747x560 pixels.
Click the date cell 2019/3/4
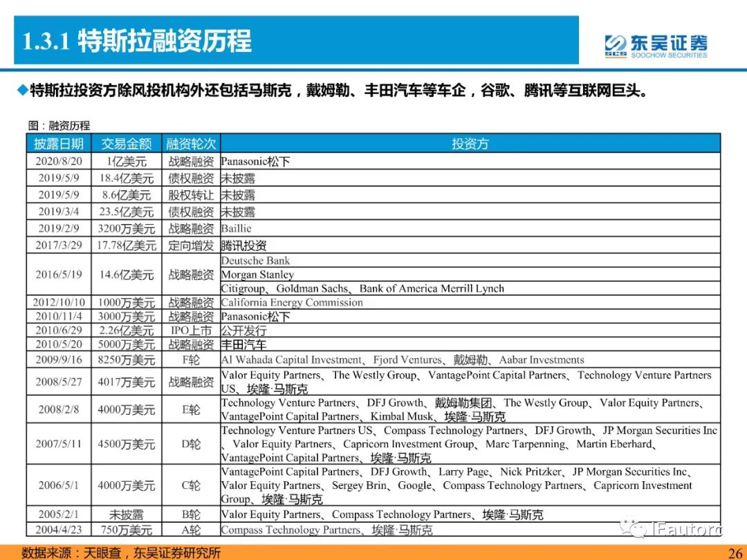pos(59,212)
